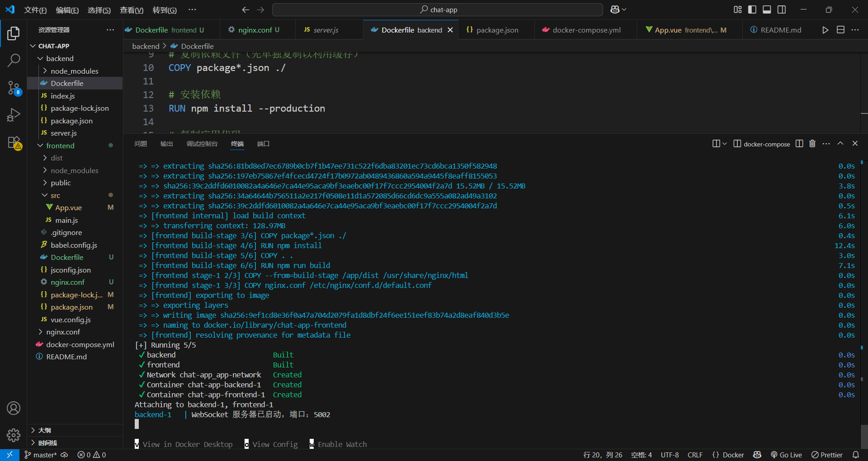
Task: Open Source Control view with 8 badge
Action: pos(14,88)
